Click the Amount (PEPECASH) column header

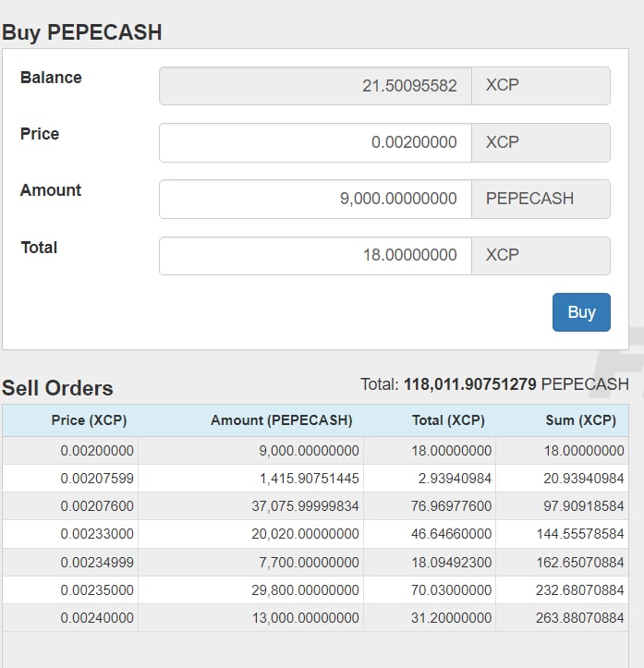pos(282,420)
